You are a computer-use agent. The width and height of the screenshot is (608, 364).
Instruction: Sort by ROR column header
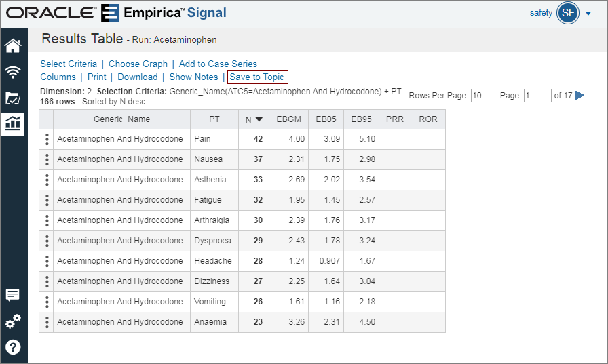[428, 119]
